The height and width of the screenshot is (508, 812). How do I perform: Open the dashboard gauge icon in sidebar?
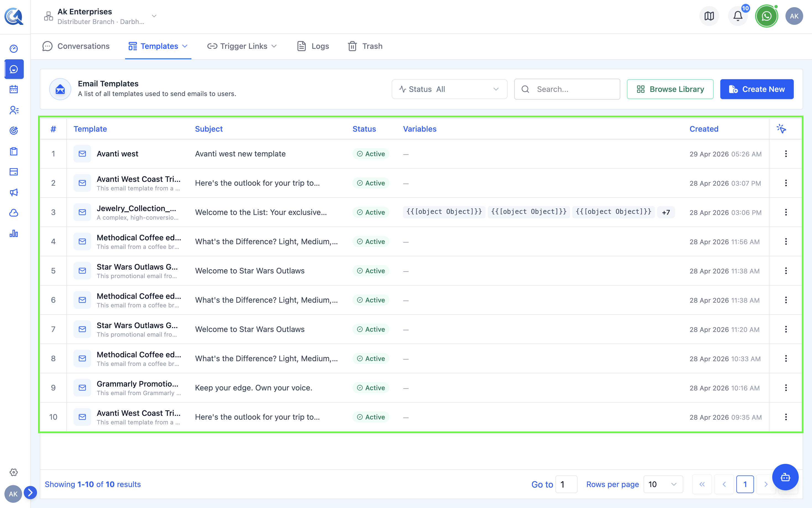click(14, 49)
